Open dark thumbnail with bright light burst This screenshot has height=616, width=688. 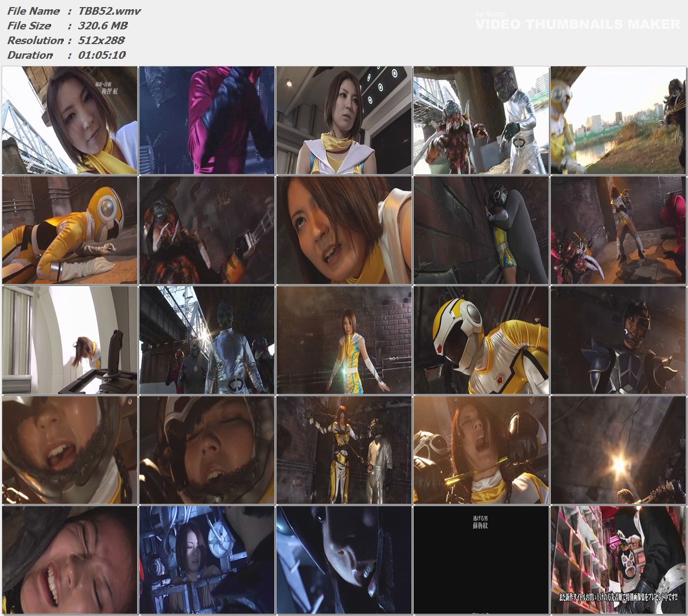618,450
